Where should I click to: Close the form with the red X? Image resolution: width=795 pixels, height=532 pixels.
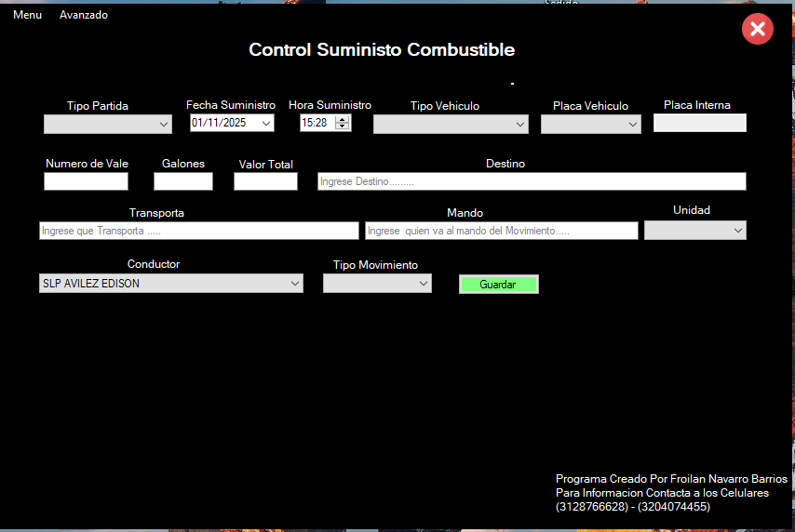click(x=757, y=29)
